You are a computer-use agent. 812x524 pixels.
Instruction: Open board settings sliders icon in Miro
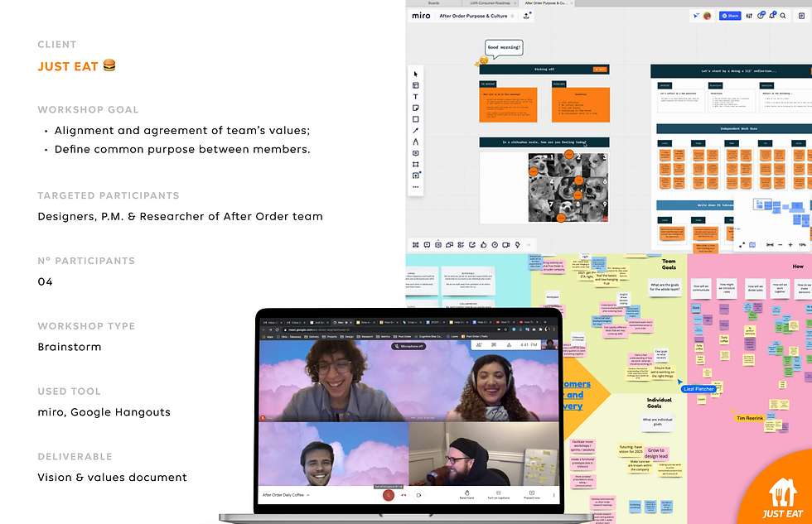click(x=749, y=16)
